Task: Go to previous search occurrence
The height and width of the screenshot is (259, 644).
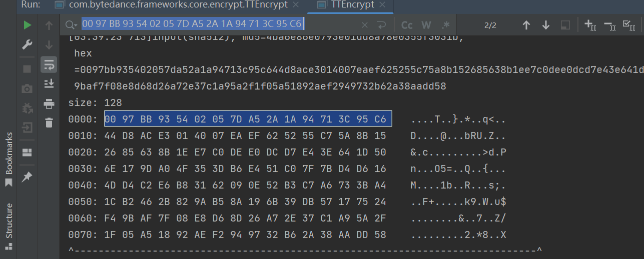Action: tap(526, 25)
